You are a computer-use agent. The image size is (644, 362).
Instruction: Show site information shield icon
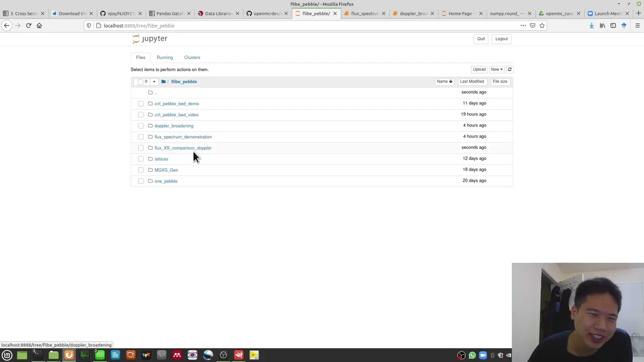89,26
